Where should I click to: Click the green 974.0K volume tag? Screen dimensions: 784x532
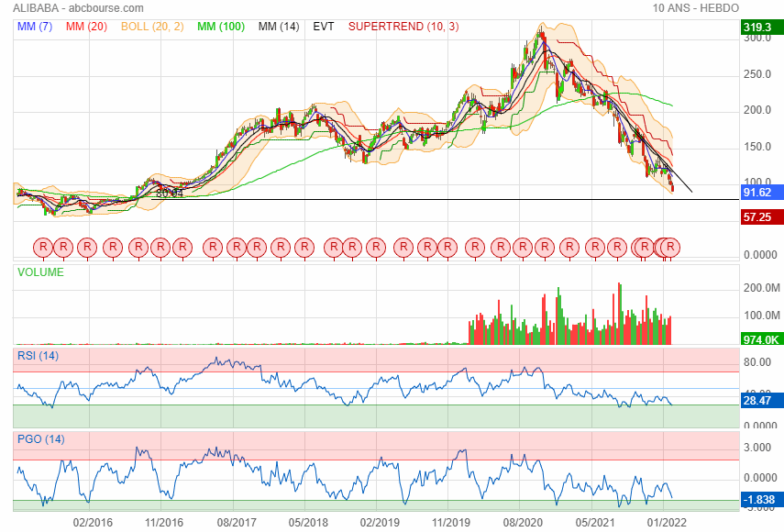pos(762,339)
